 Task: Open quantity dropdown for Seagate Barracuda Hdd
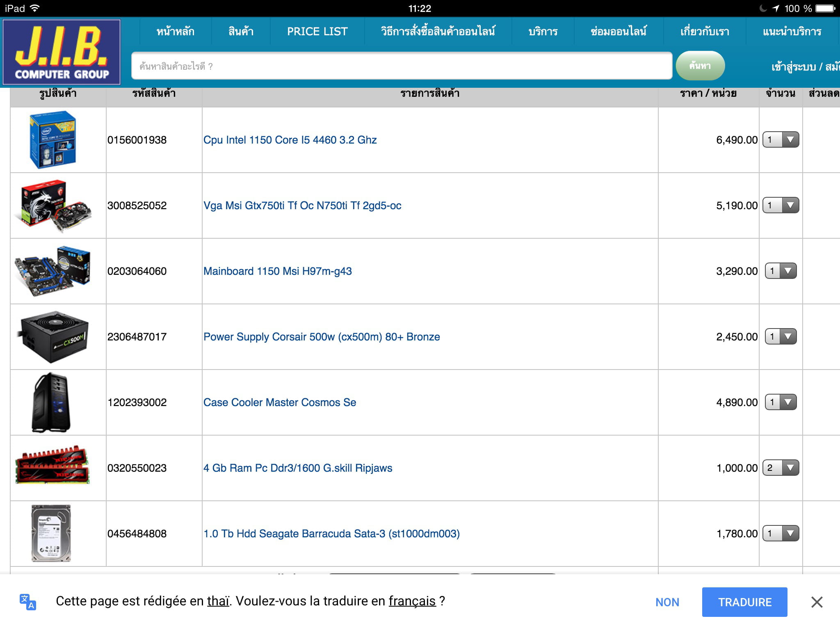[781, 533]
